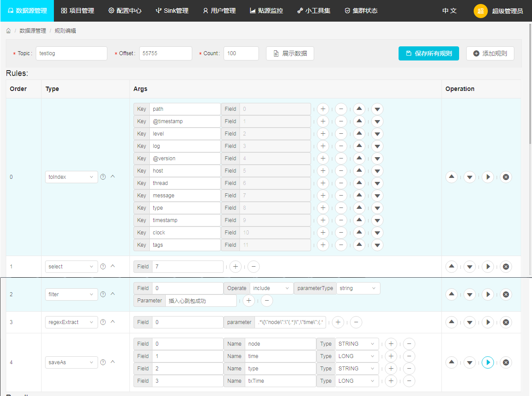Delete the regexExtract rule
The height and width of the screenshot is (396, 532).
pyautogui.click(x=506, y=322)
